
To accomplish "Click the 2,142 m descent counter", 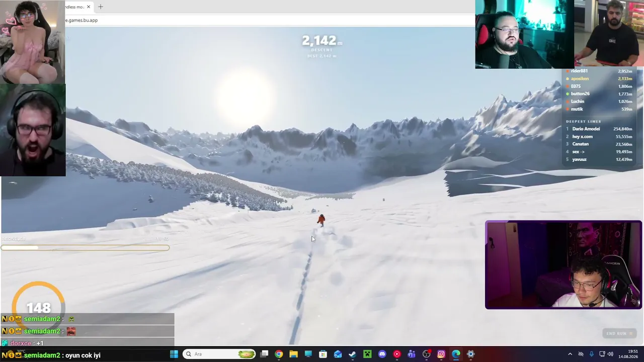I will [x=322, y=41].
